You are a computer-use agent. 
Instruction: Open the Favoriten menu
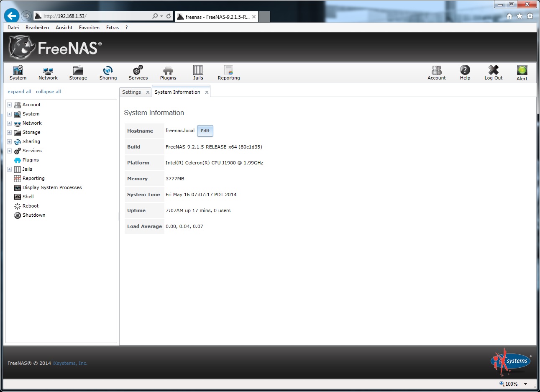click(89, 28)
